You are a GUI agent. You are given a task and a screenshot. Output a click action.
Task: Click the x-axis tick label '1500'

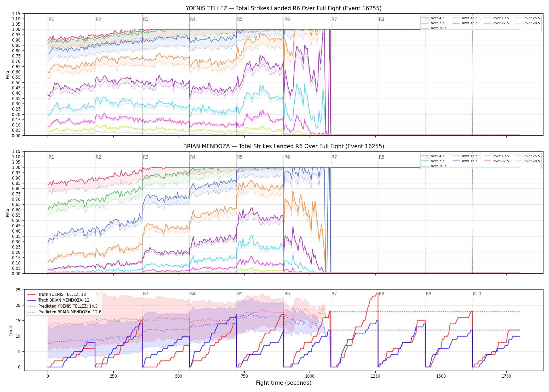point(441,376)
